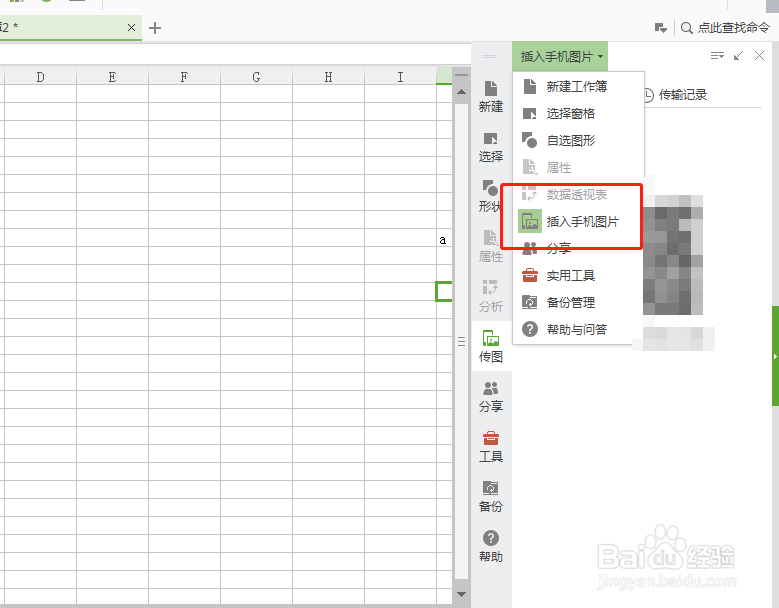
Task: Choose 分享 menu entry
Action: 578,248
